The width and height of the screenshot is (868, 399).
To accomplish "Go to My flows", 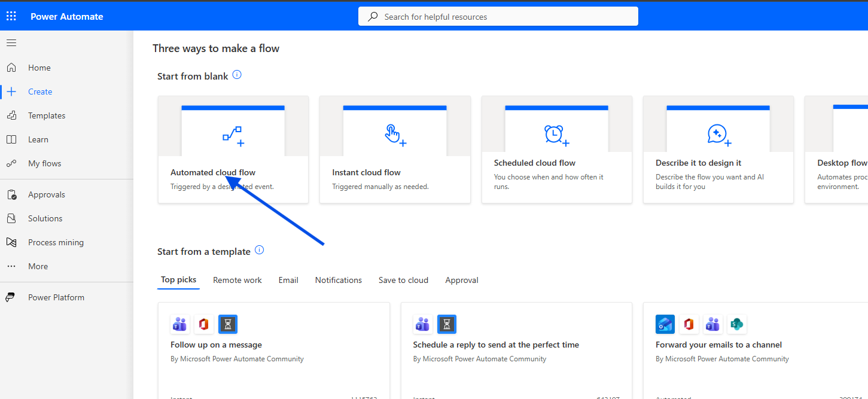I will click(44, 163).
